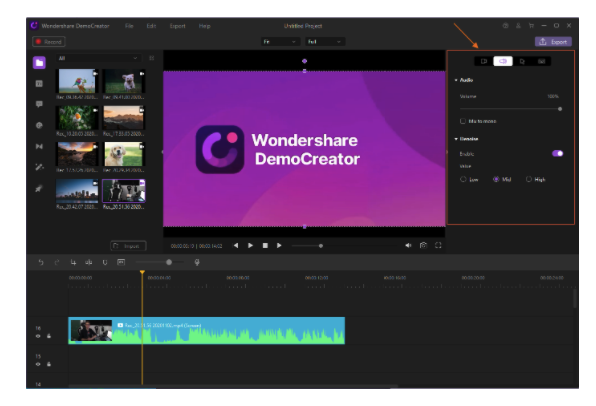The width and height of the screenshot is (596, 406).
Task: Lock track 15 with padlock icon
Action: pos(49,364)
